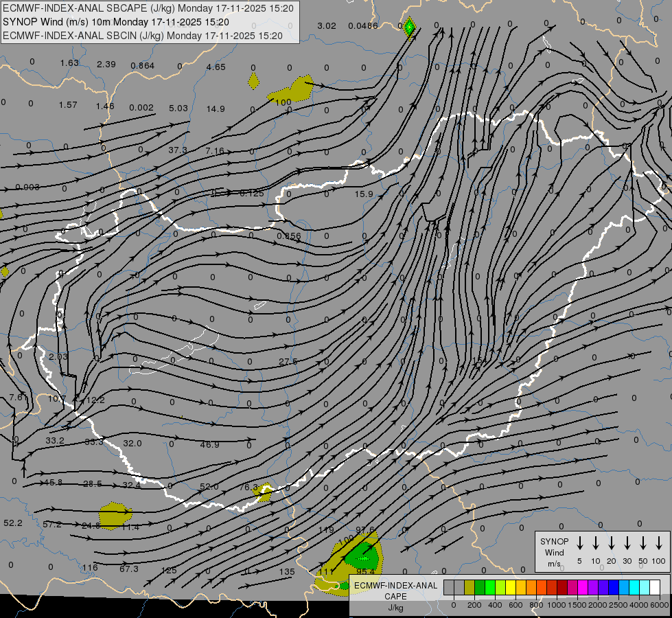This screenshot has width=672, height=618.
Task: Click the map value 116
Action: click(x=90, y=568)
